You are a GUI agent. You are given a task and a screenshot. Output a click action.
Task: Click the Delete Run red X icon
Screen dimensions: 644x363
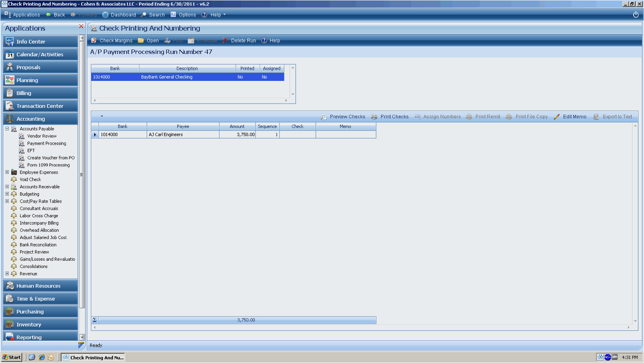(225, 41)
